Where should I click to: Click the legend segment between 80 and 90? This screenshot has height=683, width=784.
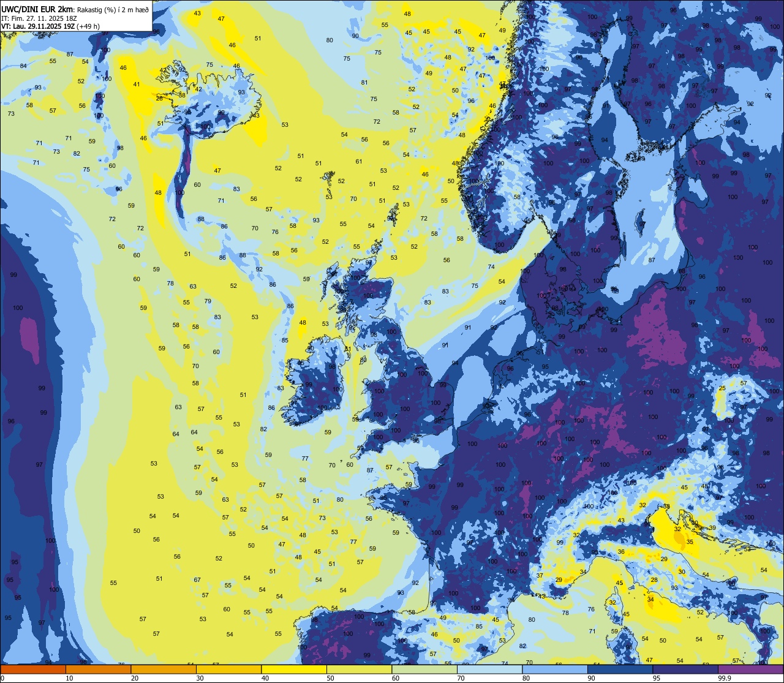tap(555, 669)
